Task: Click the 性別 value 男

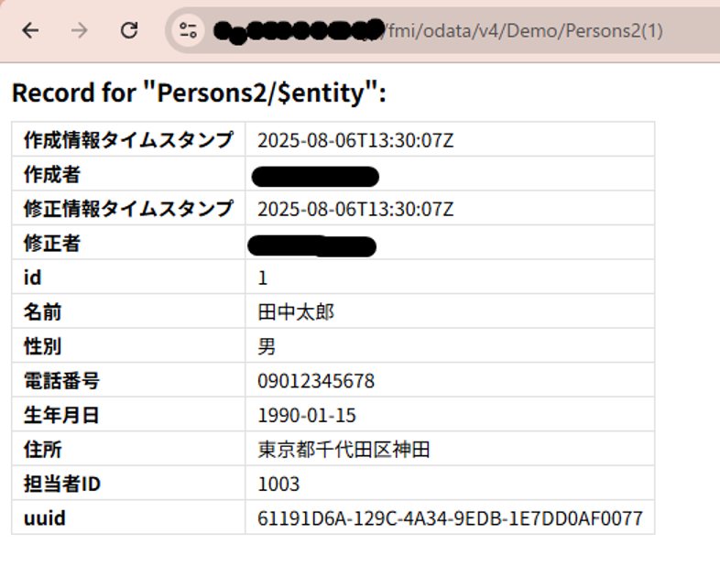Action: pos(267,347)
